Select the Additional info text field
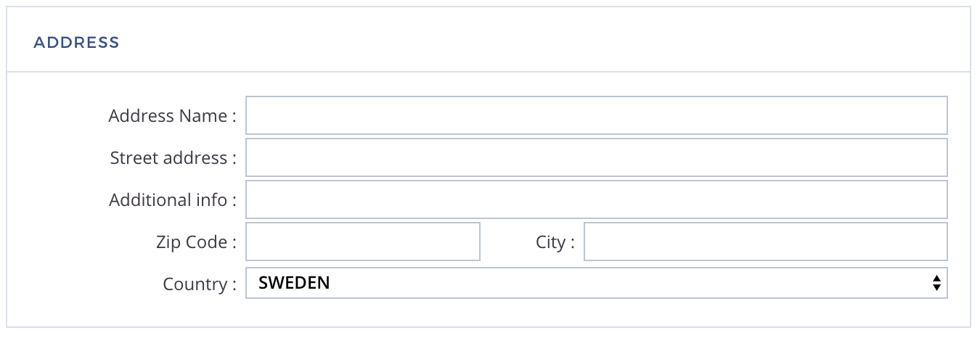 (x=597, y=199)
